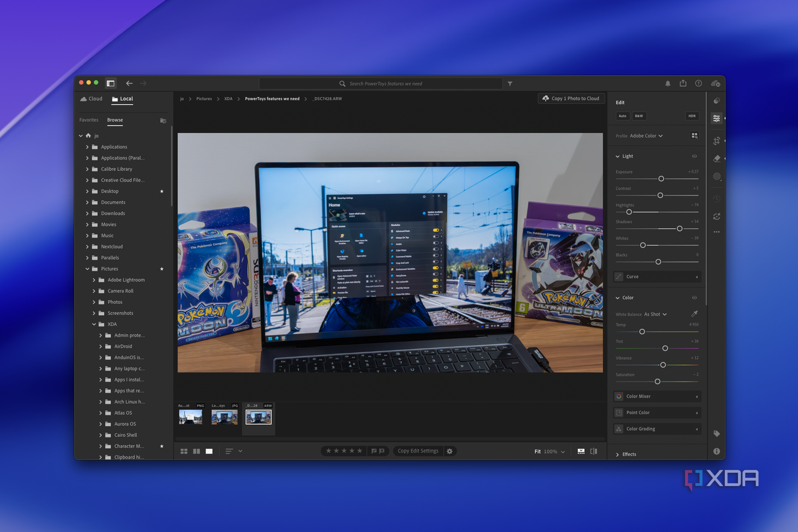Open cloud sync status icon

(x=715, y=83)
